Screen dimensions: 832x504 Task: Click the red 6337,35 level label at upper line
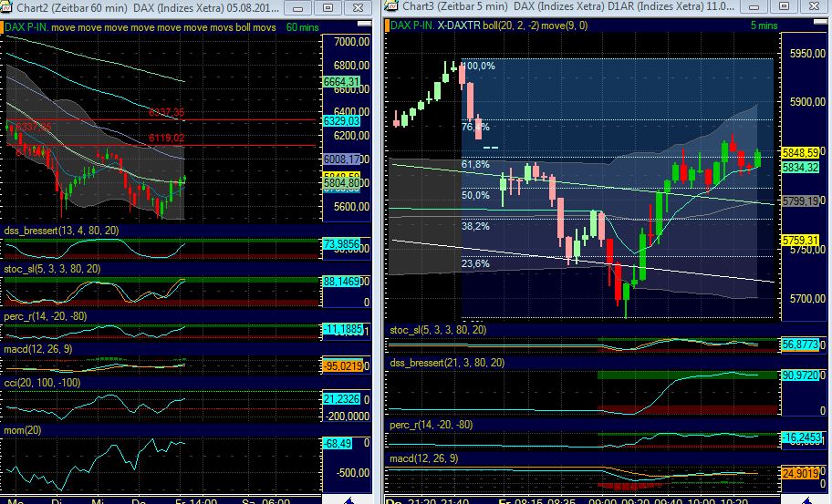(167, 112)
